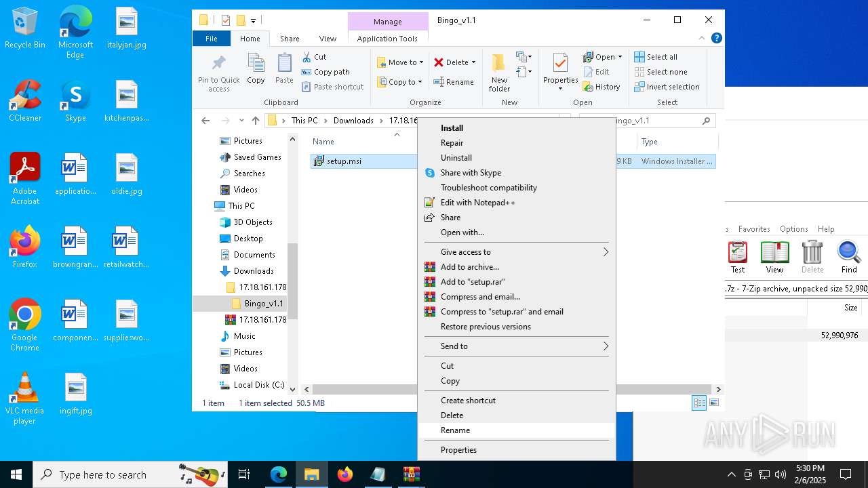Click Pin to Quick access icon
The width and height of the screenshot is (868, 488).
click(x=218, y=73)
